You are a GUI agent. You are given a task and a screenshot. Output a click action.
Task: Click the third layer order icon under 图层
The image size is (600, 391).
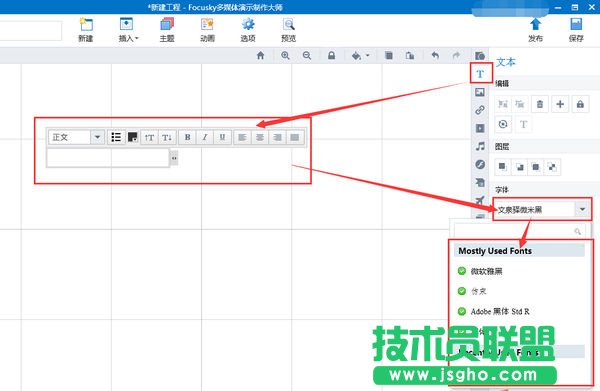click(536, 166)
